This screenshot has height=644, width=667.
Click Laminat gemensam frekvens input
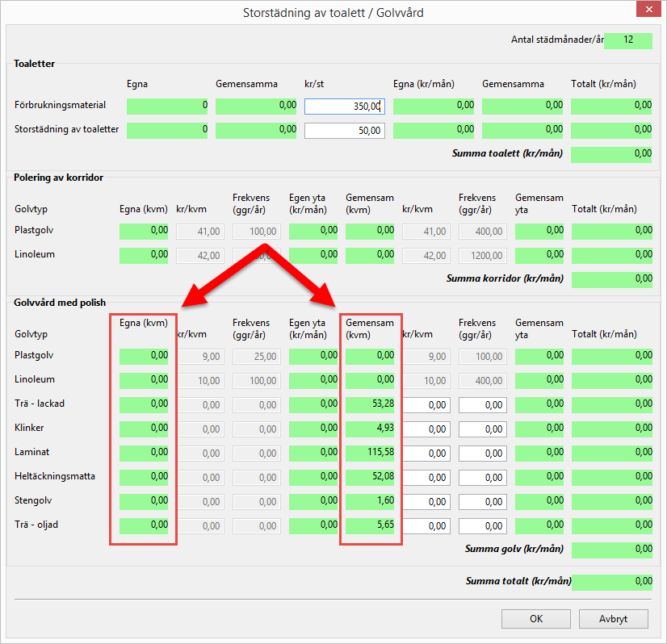(x=482, y=453)
